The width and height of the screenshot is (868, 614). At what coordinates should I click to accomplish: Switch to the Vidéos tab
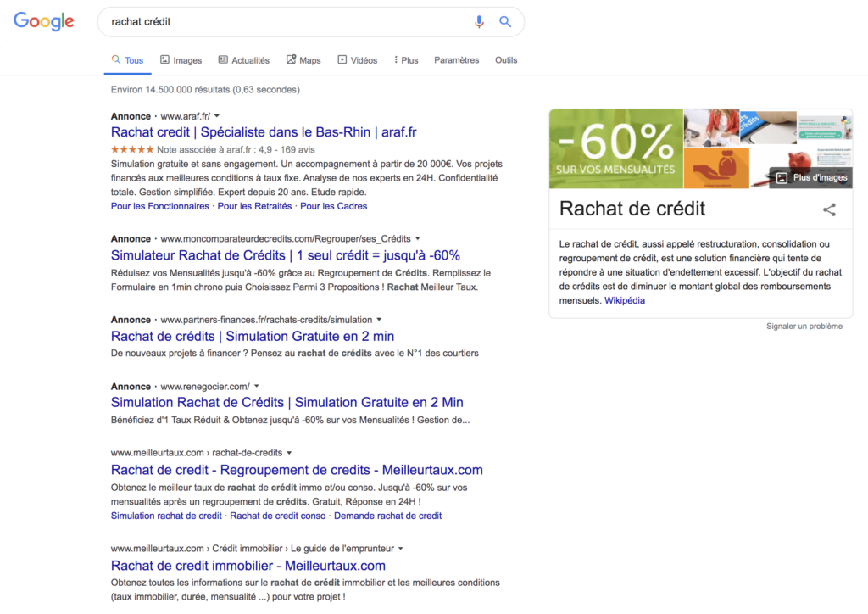tap(358, 60)
